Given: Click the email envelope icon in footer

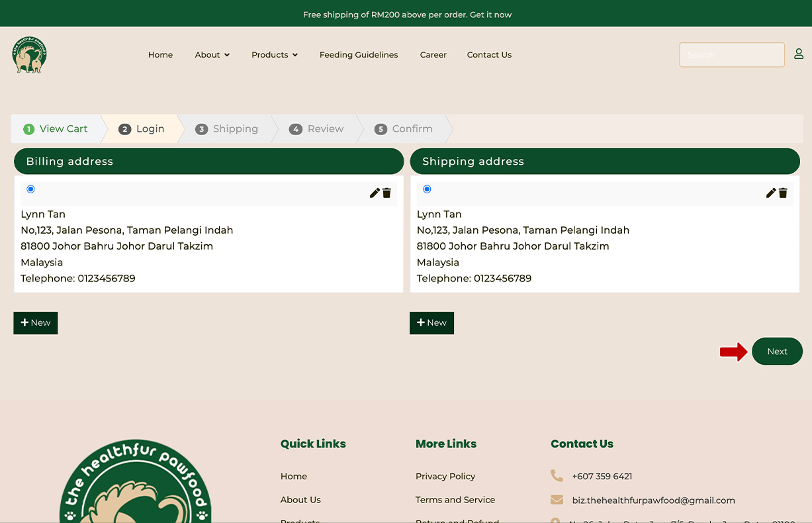Looking at the screenshot, I should 557,500.
